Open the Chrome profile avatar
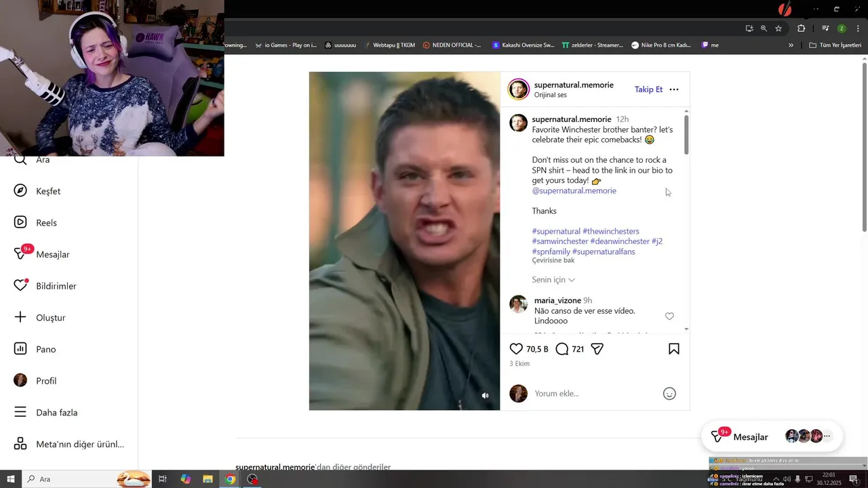The image size is (868, 488). [842, 28]
